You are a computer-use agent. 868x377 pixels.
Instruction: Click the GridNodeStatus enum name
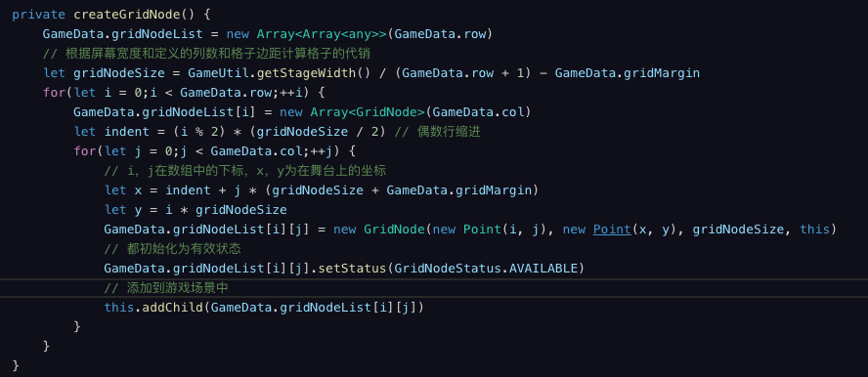click(x=448, y=269)
